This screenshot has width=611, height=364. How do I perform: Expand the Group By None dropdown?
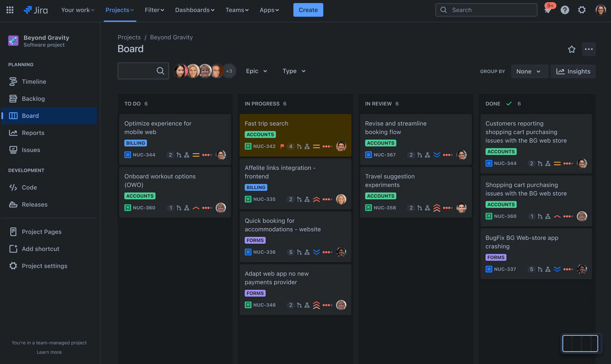pyautogui.click(x=529, y=71)
